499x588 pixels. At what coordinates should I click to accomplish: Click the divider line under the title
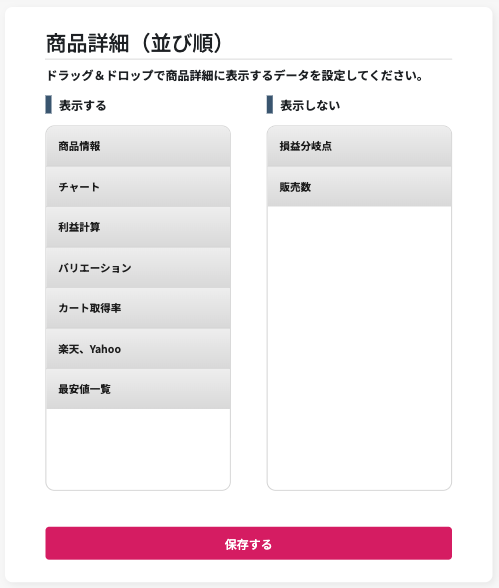(249, 59)
